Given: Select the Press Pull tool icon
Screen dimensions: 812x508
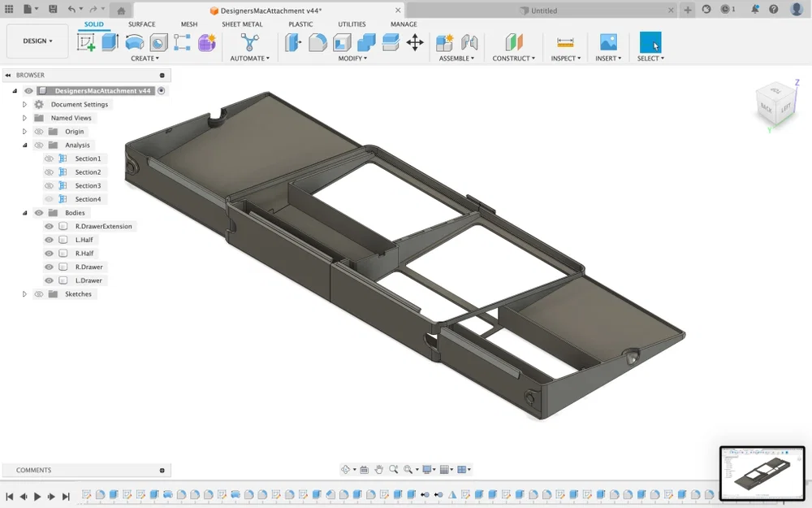Looking at the screenshot, I should [293, 42].
